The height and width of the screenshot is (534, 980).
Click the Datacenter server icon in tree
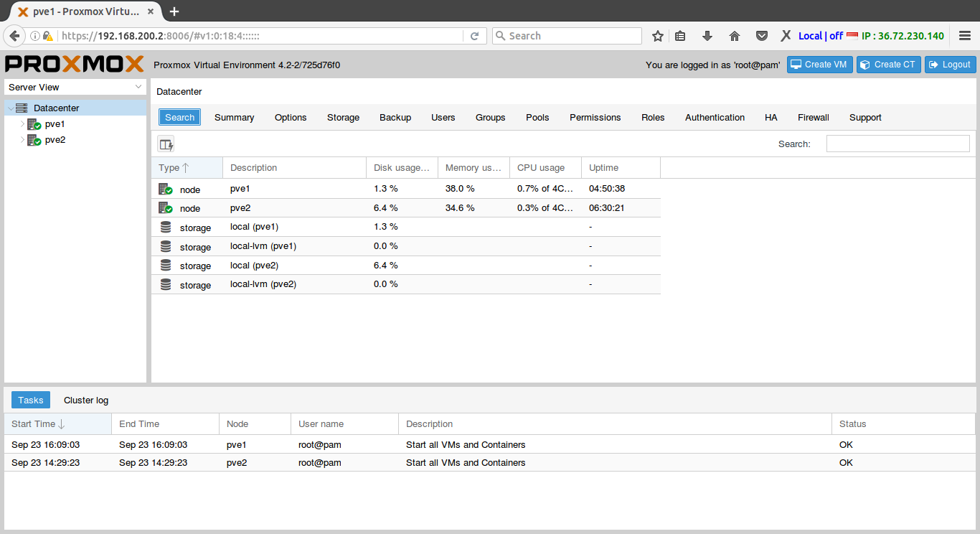[x=22, y=108]
